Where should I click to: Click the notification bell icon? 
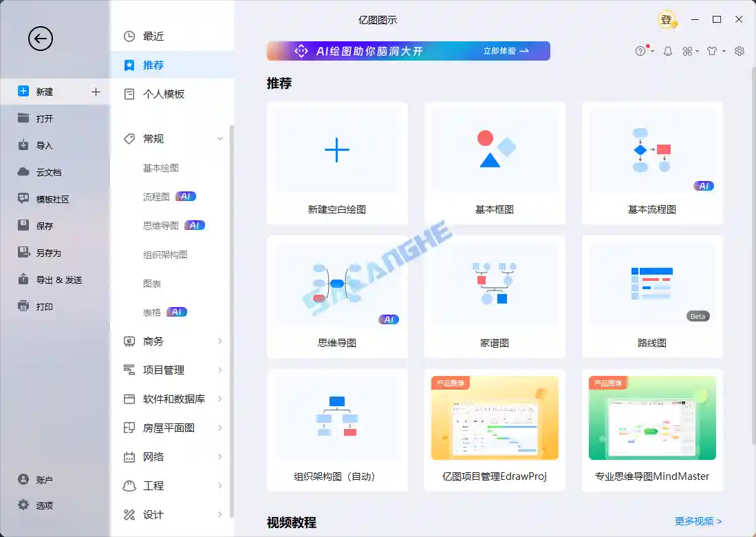667,51
